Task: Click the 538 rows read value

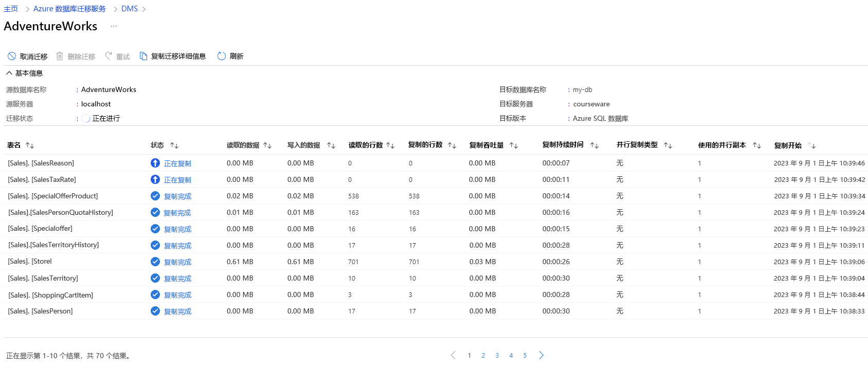Action: pos(353,196)
